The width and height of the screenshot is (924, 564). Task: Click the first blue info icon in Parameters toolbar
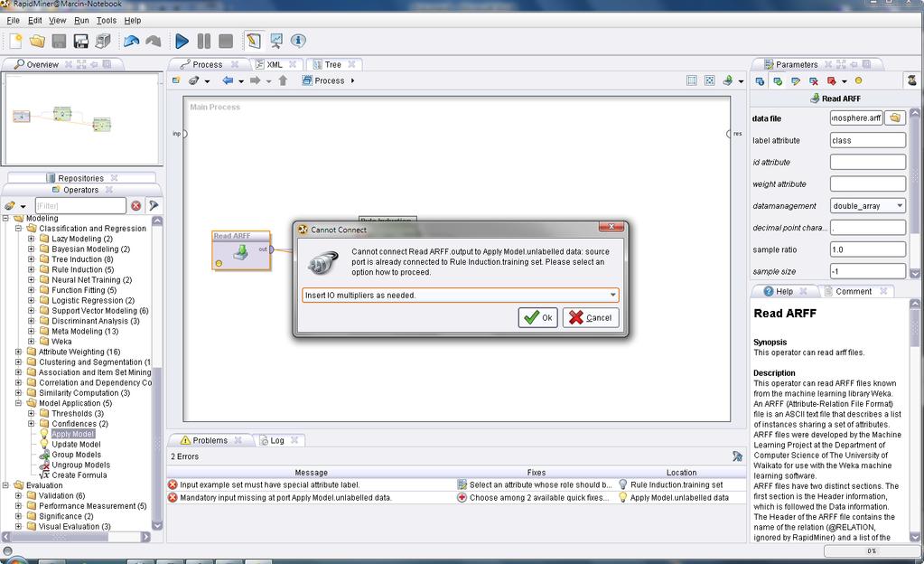point(761,80)
